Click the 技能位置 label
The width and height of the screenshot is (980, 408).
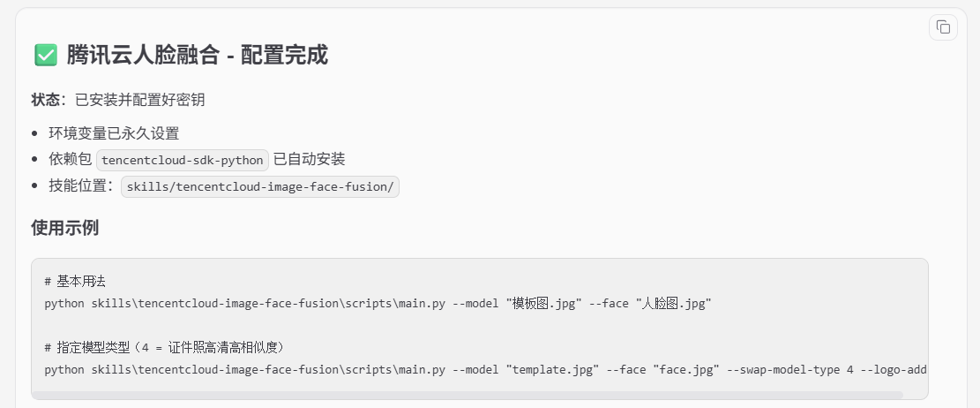point(78,186)
